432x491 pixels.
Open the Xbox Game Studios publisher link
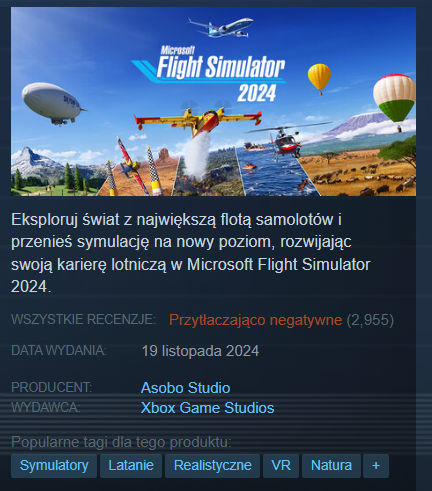click(207, 408)
